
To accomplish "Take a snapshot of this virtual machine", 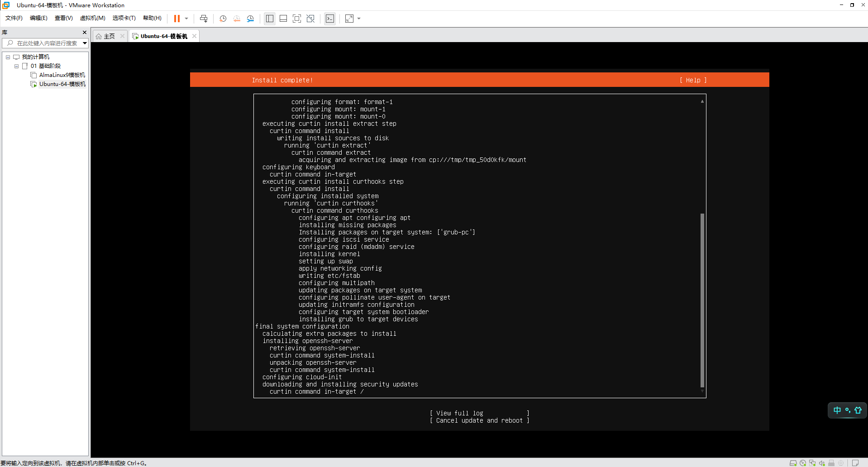I will 223,19.
